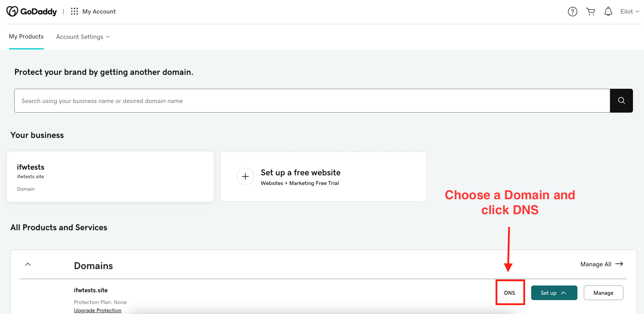Open the apps grid icon

click(74, 11)
